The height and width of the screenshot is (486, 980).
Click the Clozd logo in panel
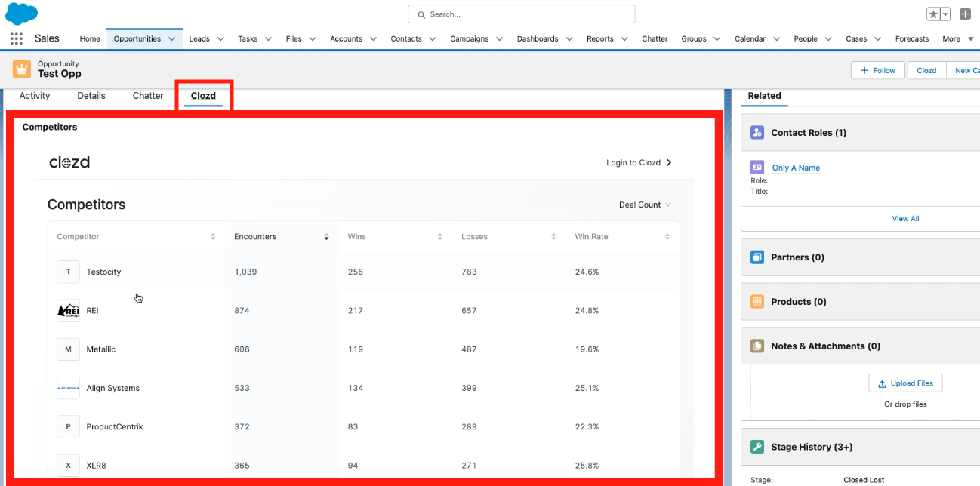pyautogui.click(x=69, y=162)
